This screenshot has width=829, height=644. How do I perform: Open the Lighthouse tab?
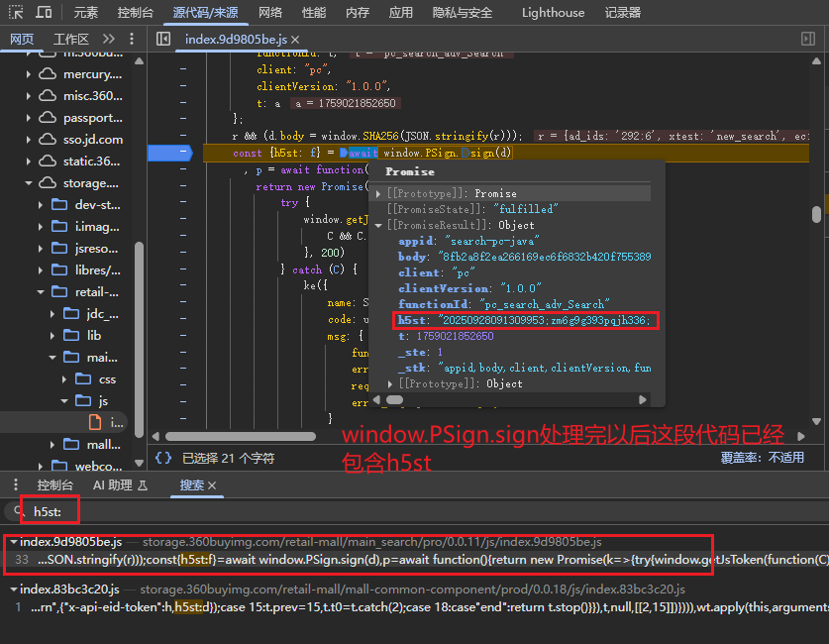553,12
